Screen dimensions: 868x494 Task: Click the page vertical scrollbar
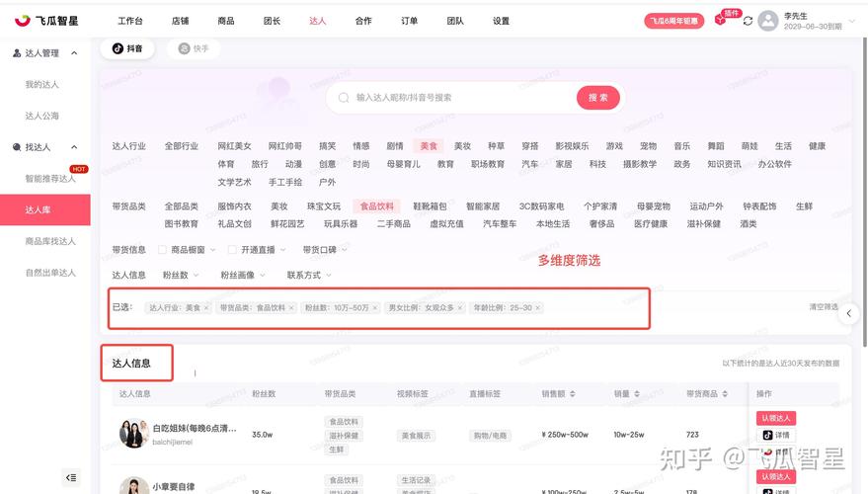865,193
